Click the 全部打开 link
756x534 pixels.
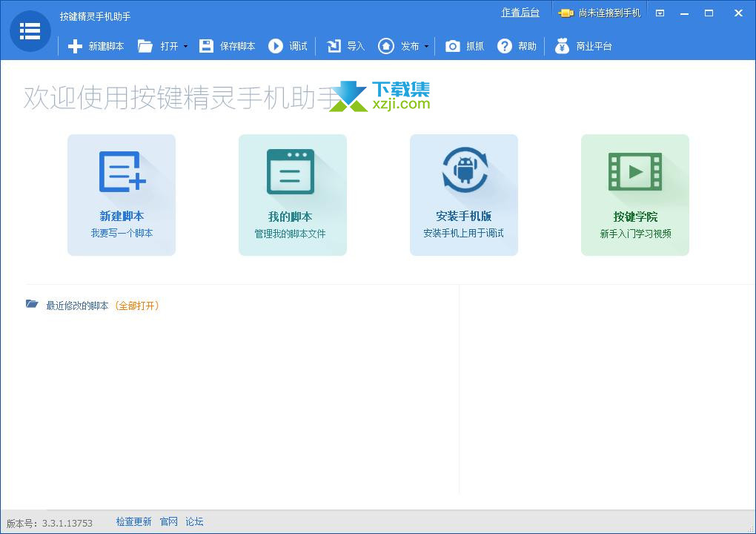[x=137, y=306]
